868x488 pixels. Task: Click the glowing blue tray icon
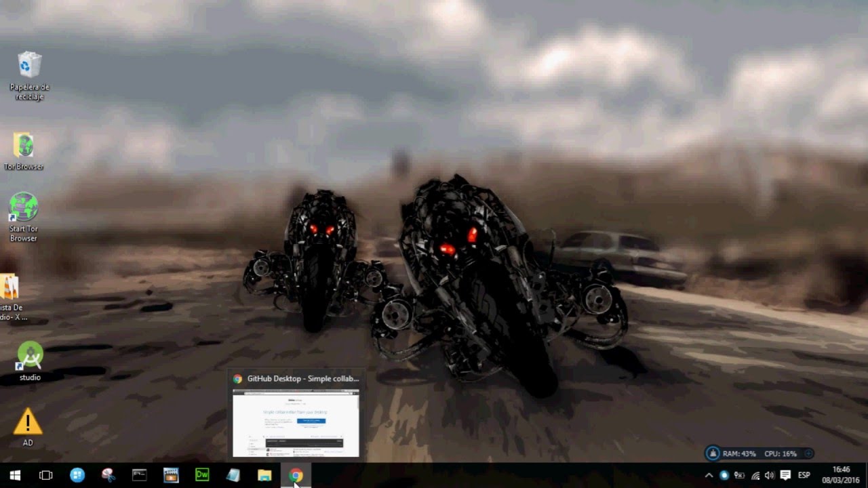724,475
